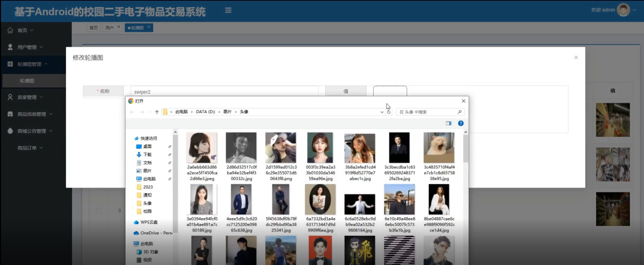Expand the 卖家管理 sidebar chevron
This screenshot has height=265, width=644.
pos(41,97)
